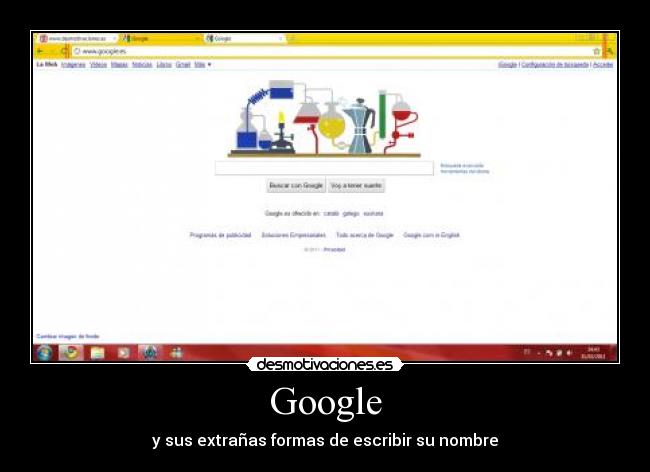Screen dimensions: 650x472
Task: Open Programas de publicidad link
Action: point(221,235)
